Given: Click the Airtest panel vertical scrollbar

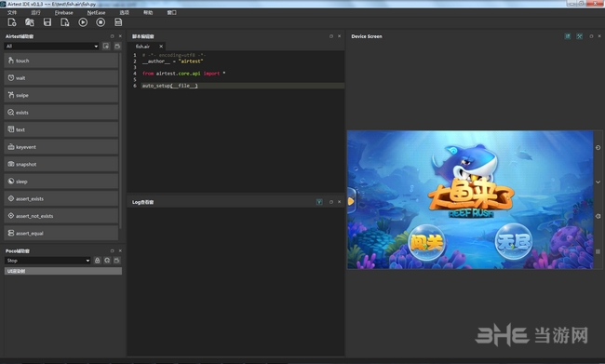Looking at the screenshot, I should click(x=120, y=141).
